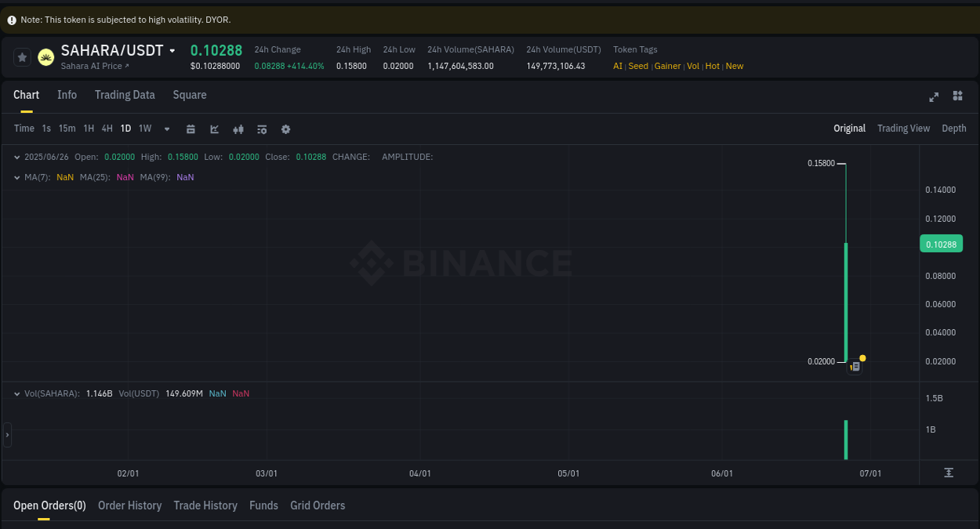Toggle the favorite star for SAHARA/USDT
The width and height of the screenshot is (980, 529).
[x=21, y=56]
